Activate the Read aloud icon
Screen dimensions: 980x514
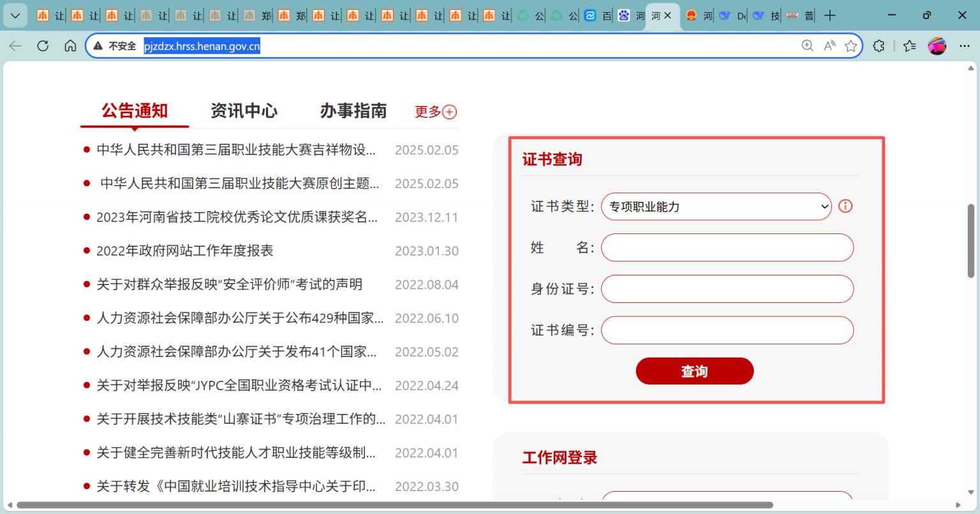point(829,46)
